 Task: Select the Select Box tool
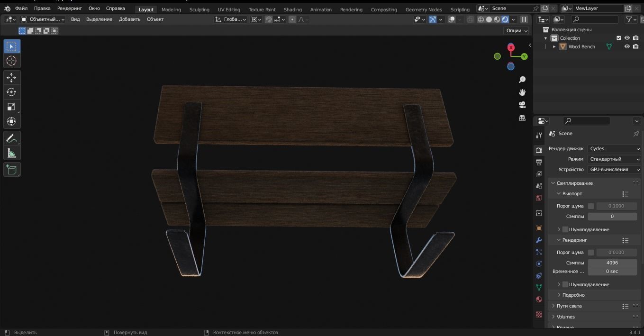(12, 46)
